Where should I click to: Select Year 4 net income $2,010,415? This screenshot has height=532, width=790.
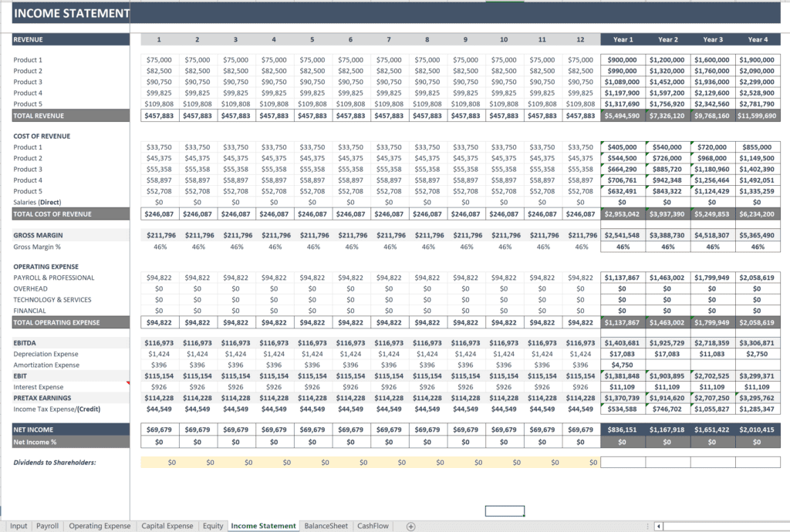(x=758, y=429)
